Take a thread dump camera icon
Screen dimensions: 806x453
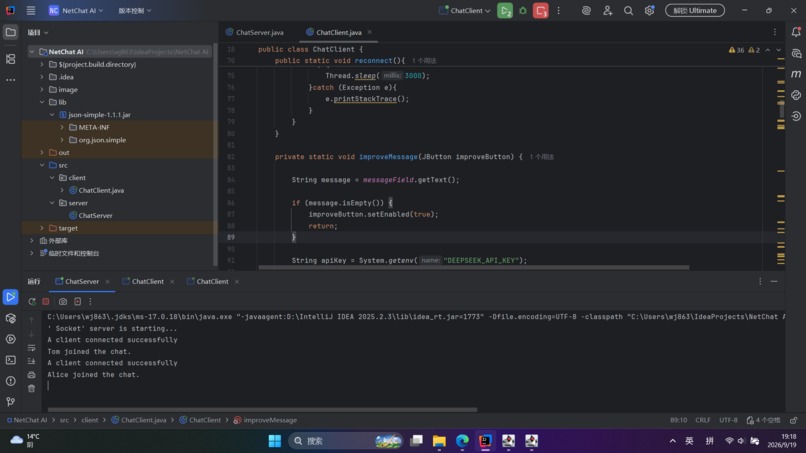63,301
